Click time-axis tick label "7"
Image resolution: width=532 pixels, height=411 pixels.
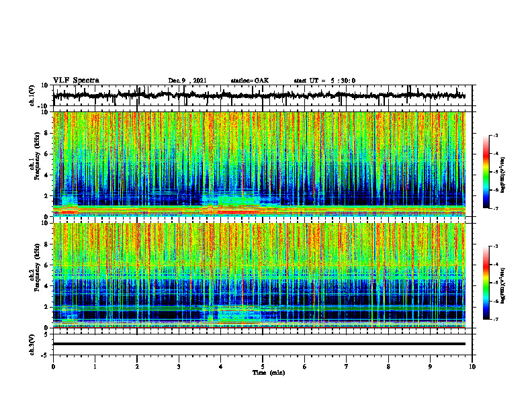click(x=347, y=367)
